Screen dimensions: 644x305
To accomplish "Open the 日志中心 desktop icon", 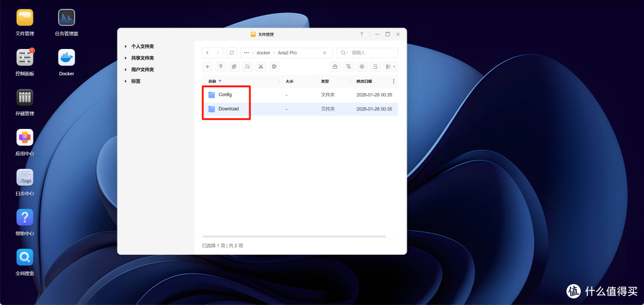I will [x=24, y=177].
